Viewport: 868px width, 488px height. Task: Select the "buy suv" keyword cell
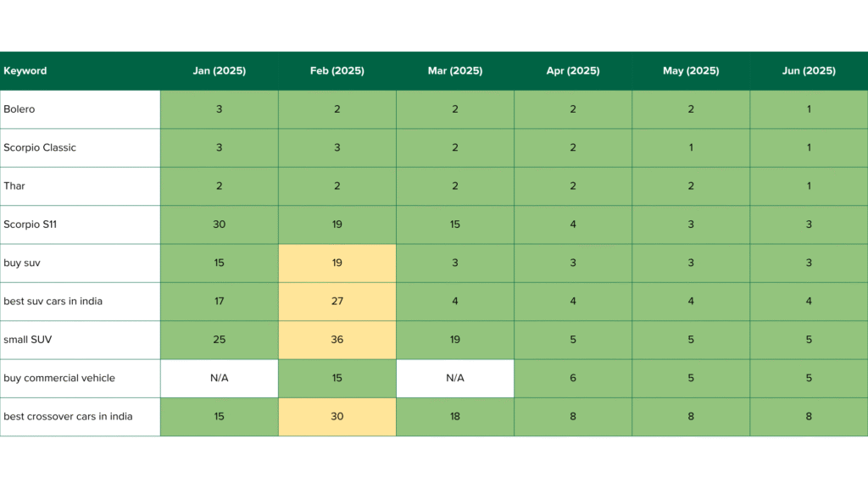click(x=22, y=263)
